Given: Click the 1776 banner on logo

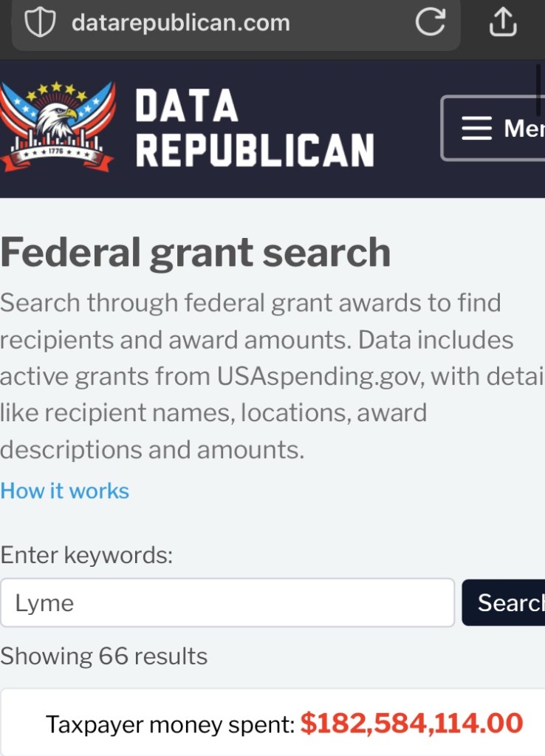Looking at the screenshot, I should point(56,154).
